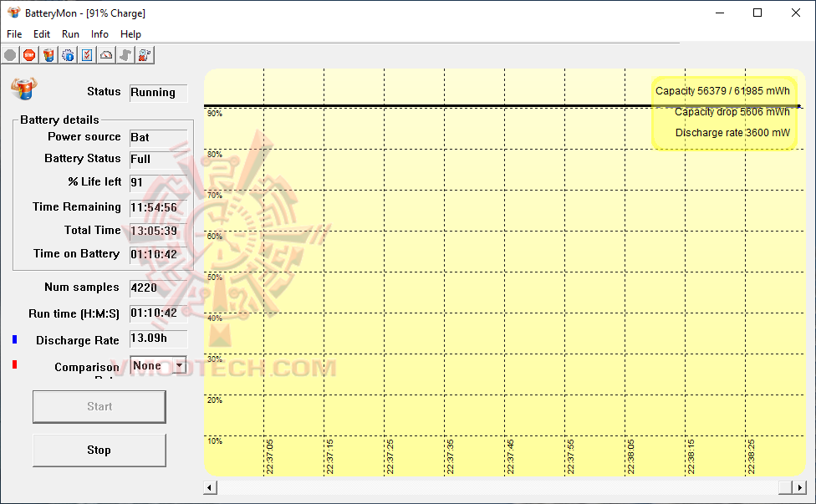The image size is (816, 504).
Task: Click the BatteryMon title bar app icon
Action: tap(13, 13)
